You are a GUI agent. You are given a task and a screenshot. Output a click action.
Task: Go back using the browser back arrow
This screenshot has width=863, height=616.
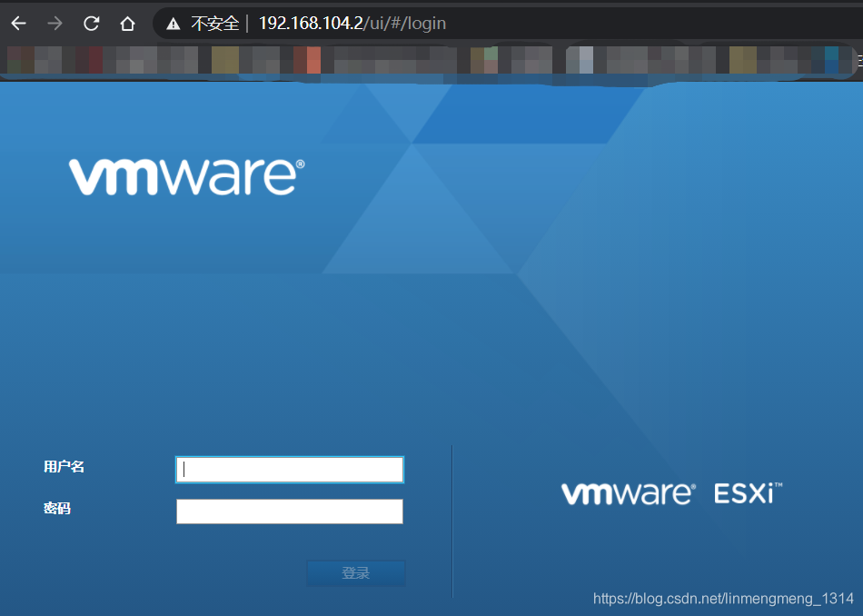tap(19, 23)
